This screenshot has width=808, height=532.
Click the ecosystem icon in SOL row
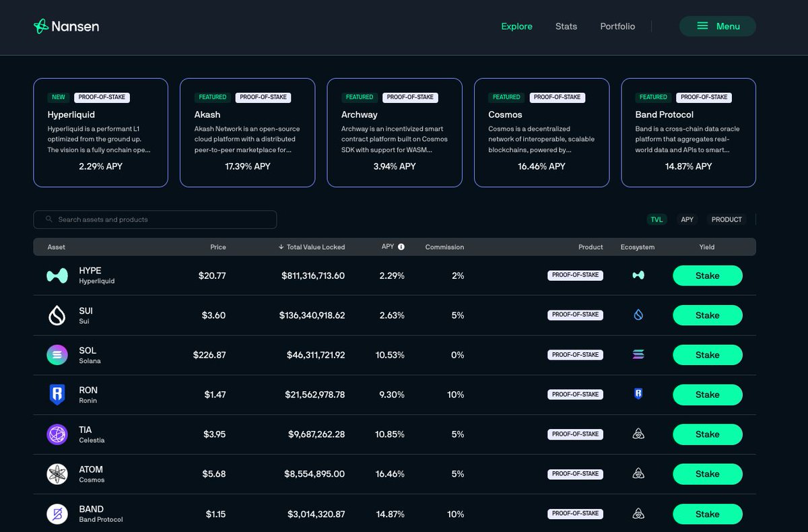tap(638, 355)
